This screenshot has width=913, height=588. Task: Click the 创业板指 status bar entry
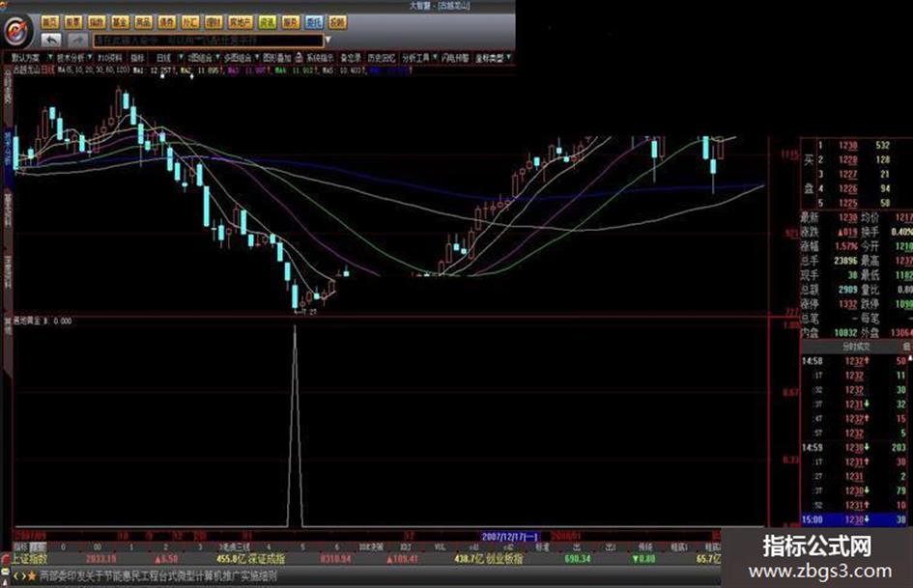click(504, 559)
